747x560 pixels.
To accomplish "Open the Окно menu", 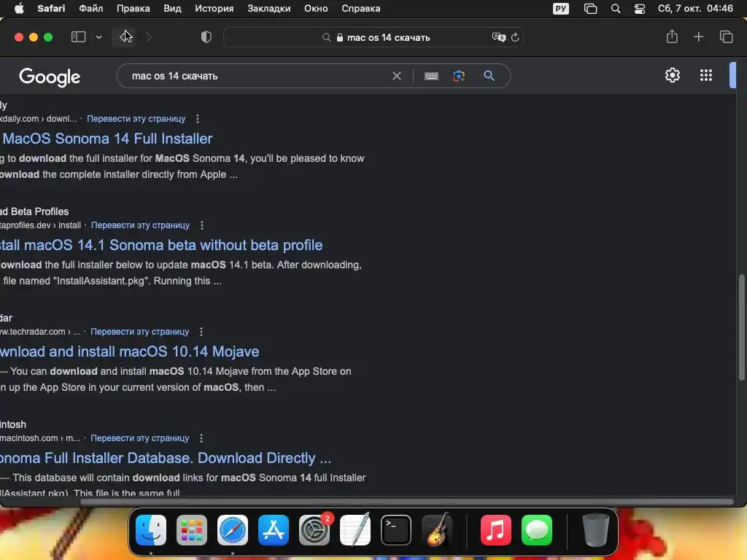I will coord(316,9).
